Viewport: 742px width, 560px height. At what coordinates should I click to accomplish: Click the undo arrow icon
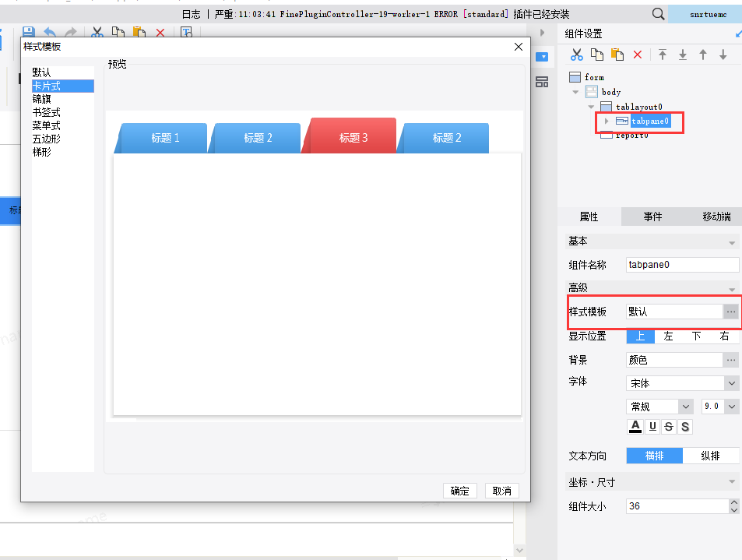coord(50,32)
